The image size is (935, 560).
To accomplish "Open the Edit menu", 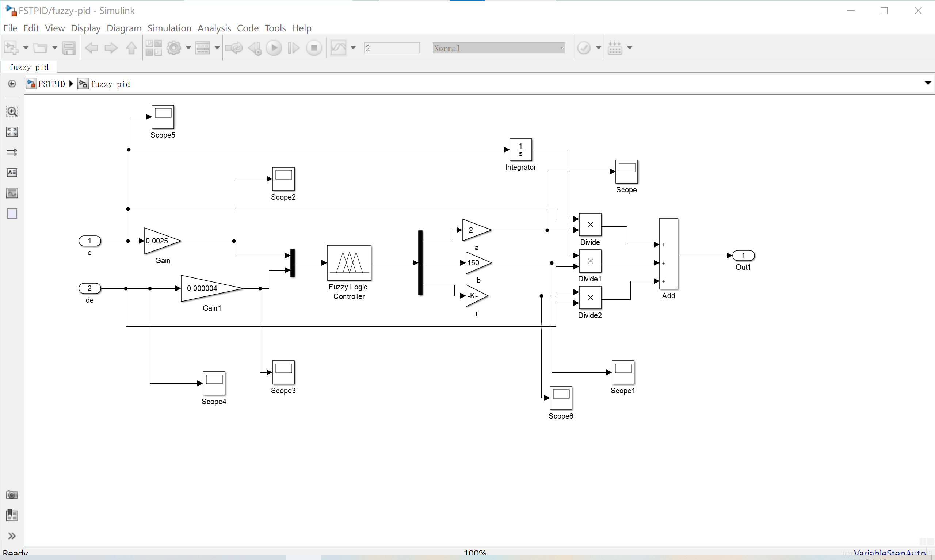I will pyautogui.click(x=31, y=28).
